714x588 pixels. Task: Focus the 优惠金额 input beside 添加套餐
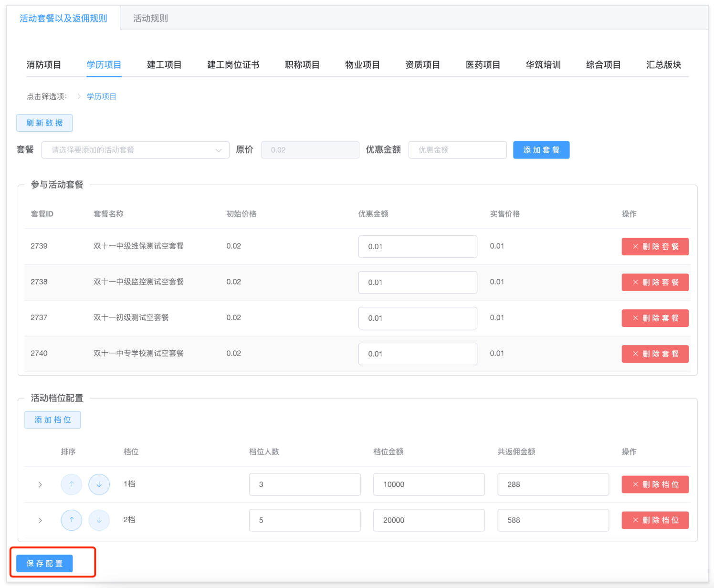click(x=457, y=150)
